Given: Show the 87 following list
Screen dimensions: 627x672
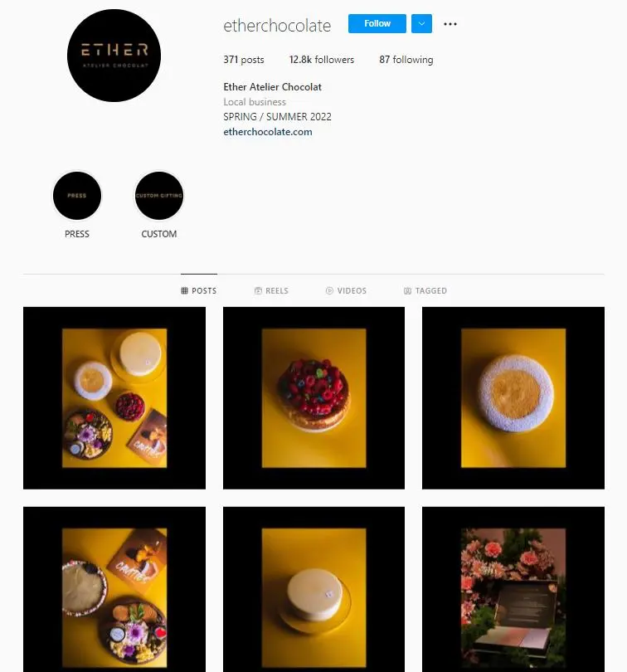Looking at the screenshot, I should pos(406,60).
